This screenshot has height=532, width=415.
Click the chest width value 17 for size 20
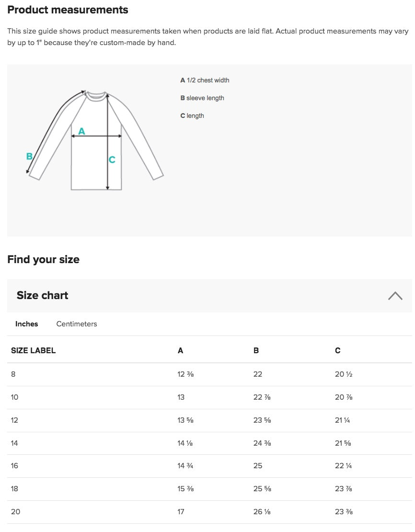(181, 512)
